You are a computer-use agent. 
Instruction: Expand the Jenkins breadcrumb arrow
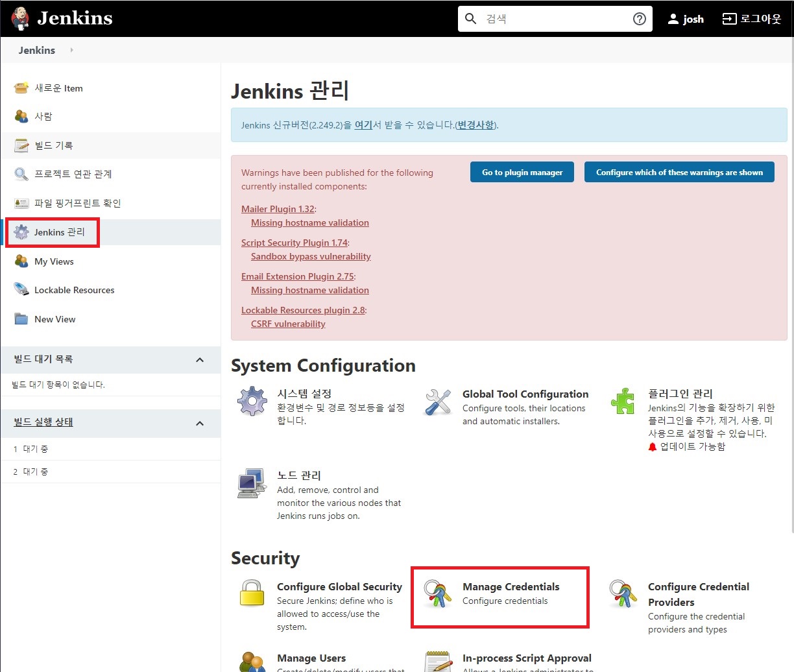coord(71,50)
